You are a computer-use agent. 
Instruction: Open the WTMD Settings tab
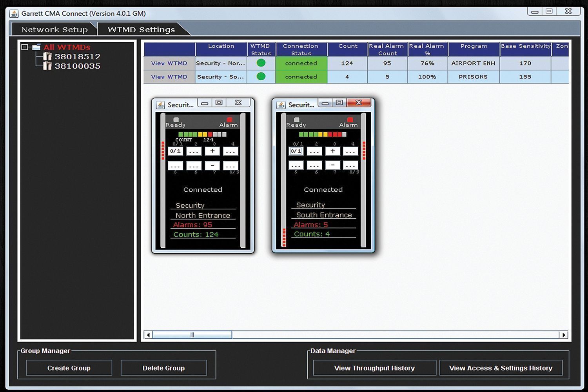tap(142, 29)
